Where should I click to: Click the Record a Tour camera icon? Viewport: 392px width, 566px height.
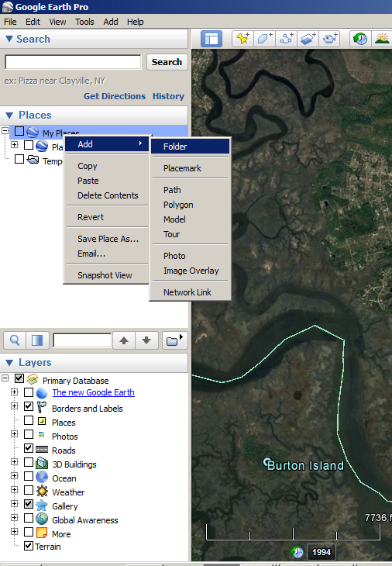tap(329, 38)
